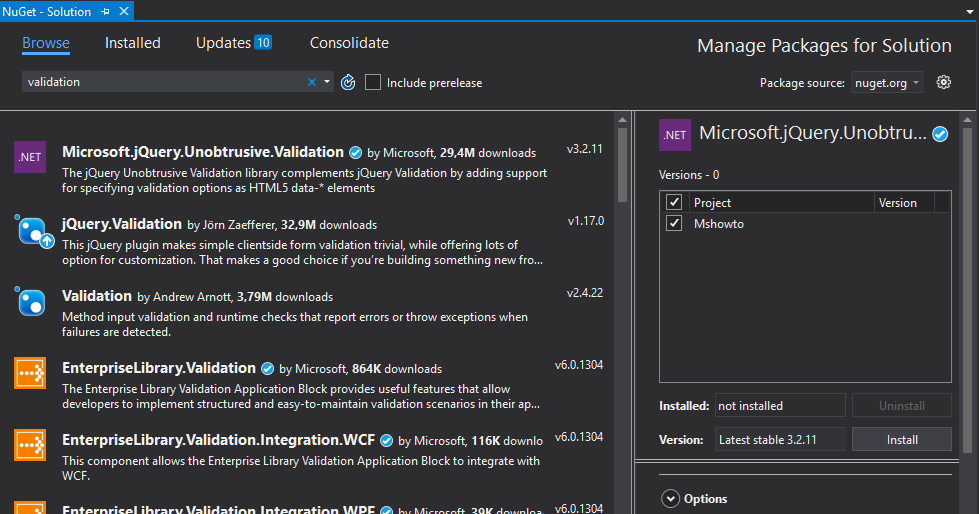Click details panel vertical scrollbar thumb
The width and height of the screenshot is (979, 514).
click(x=967, y=290)
